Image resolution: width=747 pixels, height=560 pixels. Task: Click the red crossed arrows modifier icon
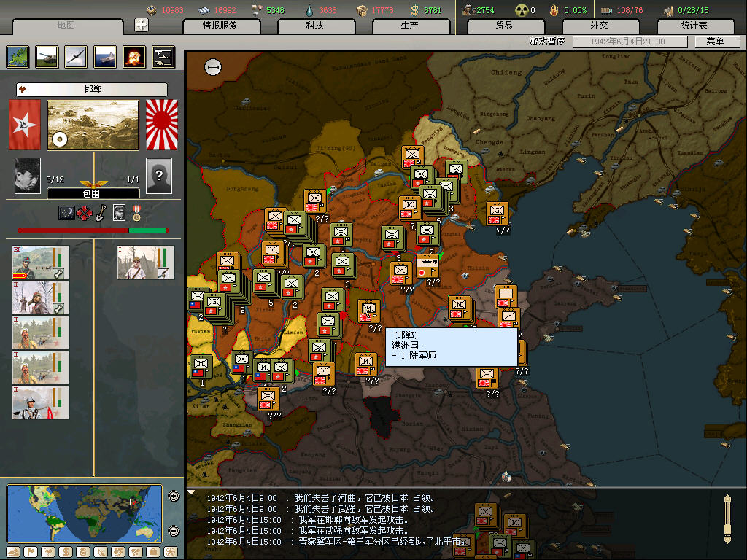pos(85,213)
